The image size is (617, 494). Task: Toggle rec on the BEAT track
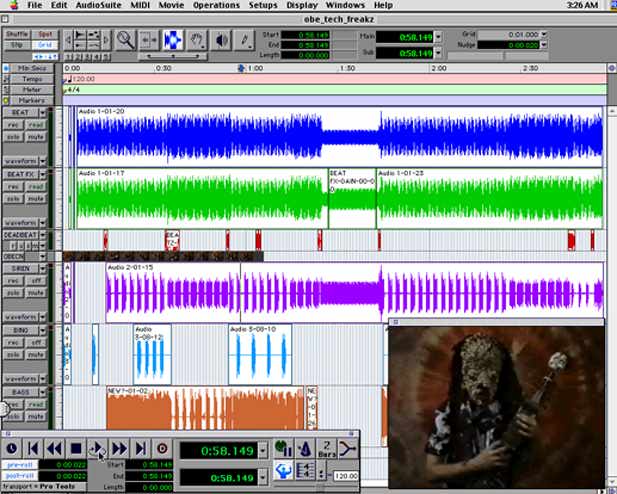pyautogui.click(x=13, y=125)
